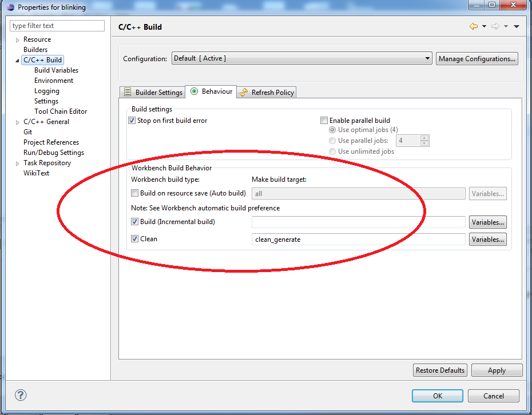532x415 pixels.
Task: Select Resource in the tree
Action: click(37, 39)
